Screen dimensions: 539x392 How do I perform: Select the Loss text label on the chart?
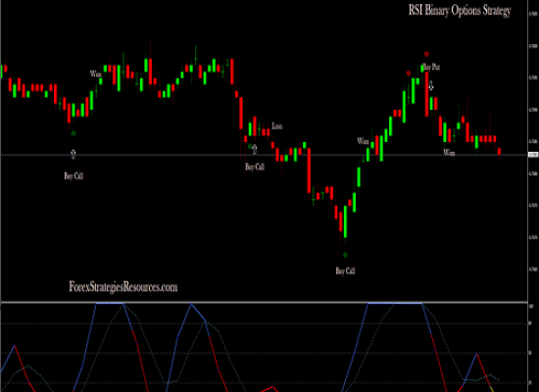click(277, 126)
